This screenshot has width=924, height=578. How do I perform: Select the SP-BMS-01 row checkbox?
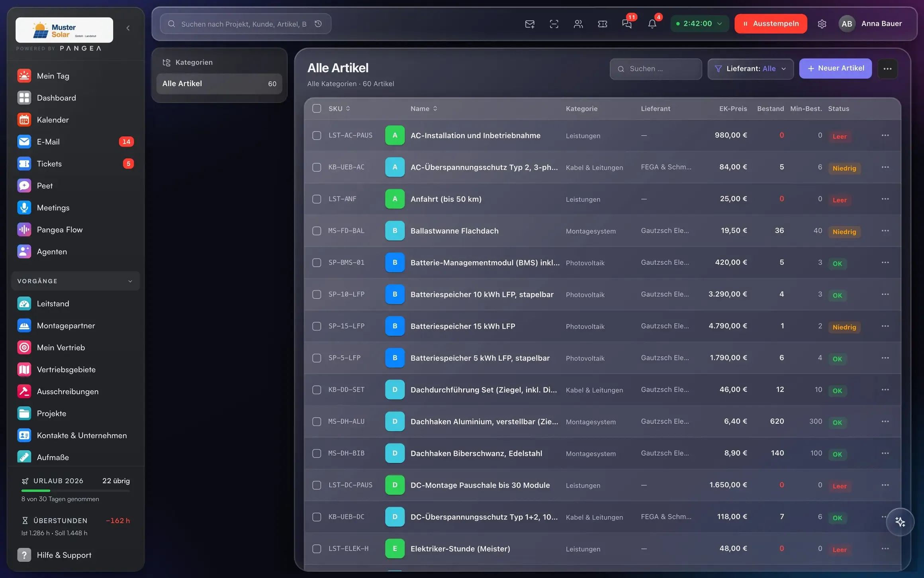pyautogui.click(x=317, y=263)
